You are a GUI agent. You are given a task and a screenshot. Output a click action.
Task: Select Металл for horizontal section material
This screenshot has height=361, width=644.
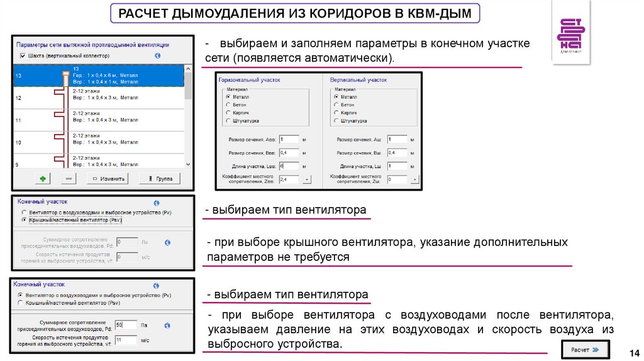228,97
